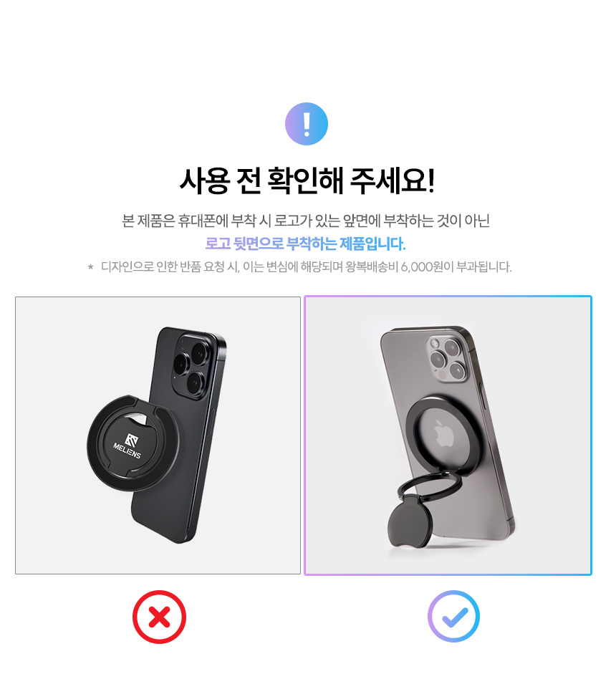Click the return fee notice with 6,000원

tap(306, 266)
